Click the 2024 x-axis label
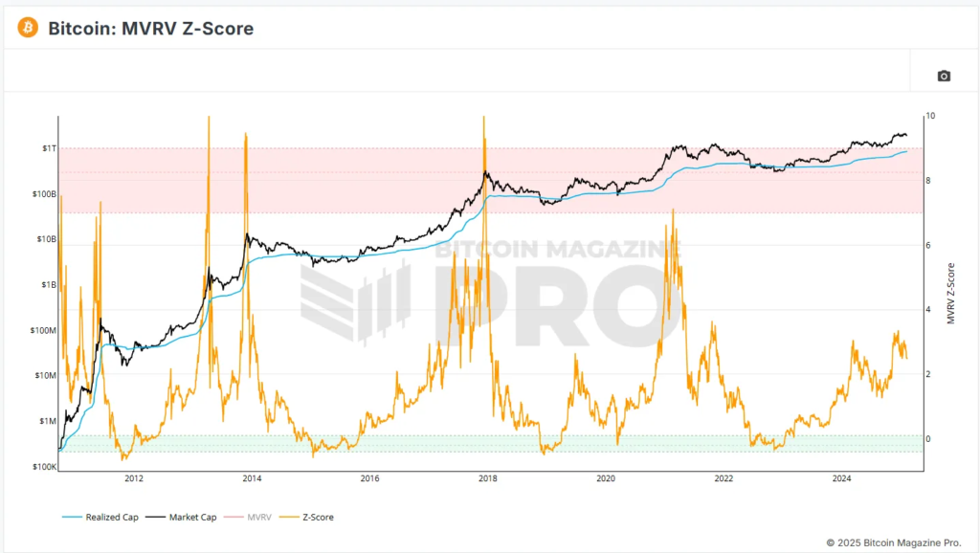The image size is (980, 553). [842, 478]
